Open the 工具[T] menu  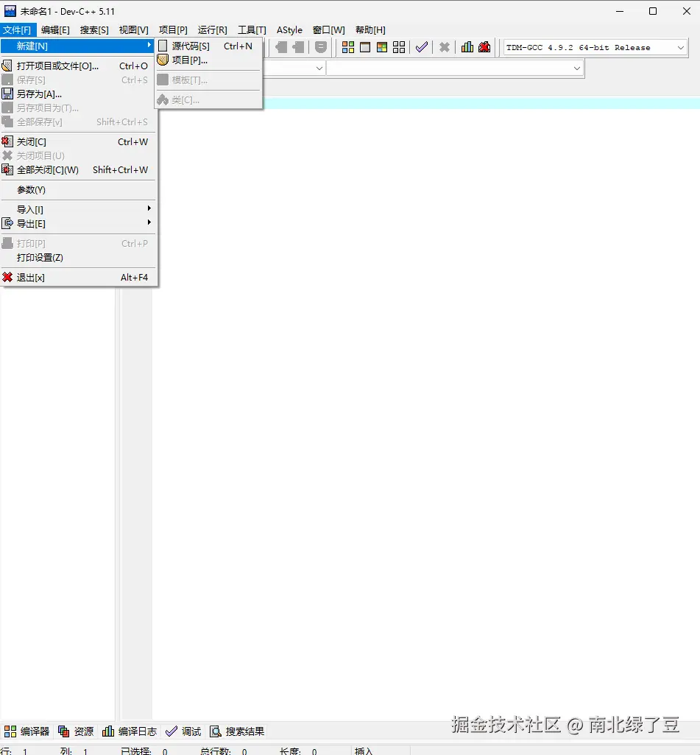(252, 30)
